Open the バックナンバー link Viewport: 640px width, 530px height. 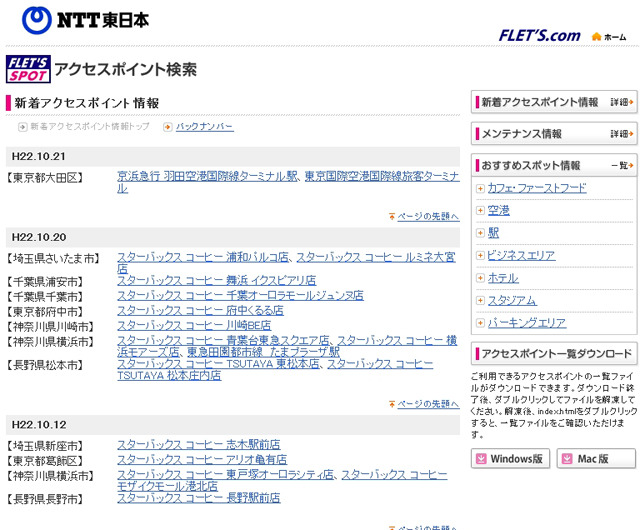(204, 127)
